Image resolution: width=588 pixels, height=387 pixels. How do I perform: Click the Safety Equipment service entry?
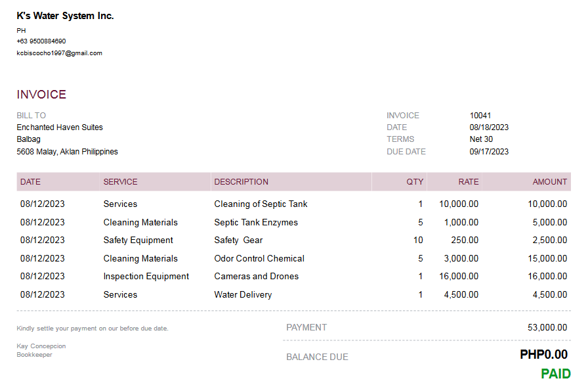click(138, 240)
